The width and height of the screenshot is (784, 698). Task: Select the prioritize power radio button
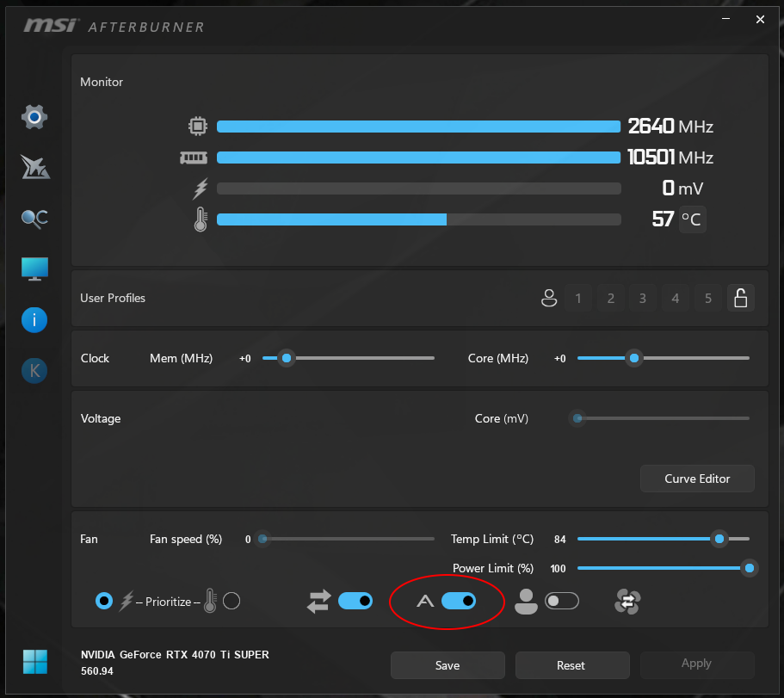[x=104, y=601]
